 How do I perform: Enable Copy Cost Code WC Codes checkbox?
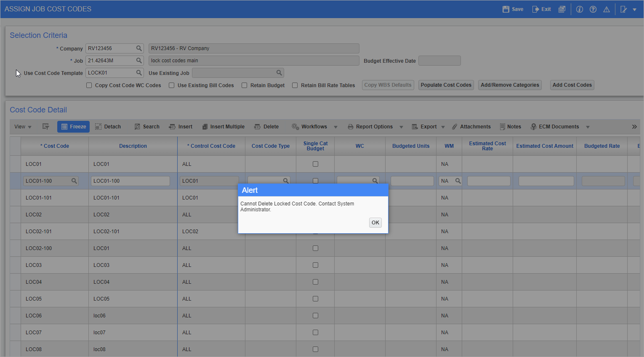[x=89, y=85]
